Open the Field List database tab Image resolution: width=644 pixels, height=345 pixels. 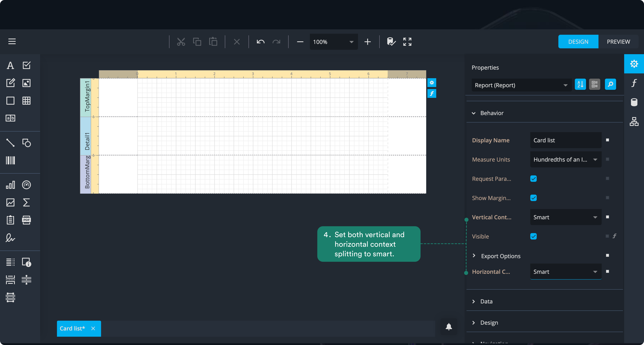[x=634, y=102]
